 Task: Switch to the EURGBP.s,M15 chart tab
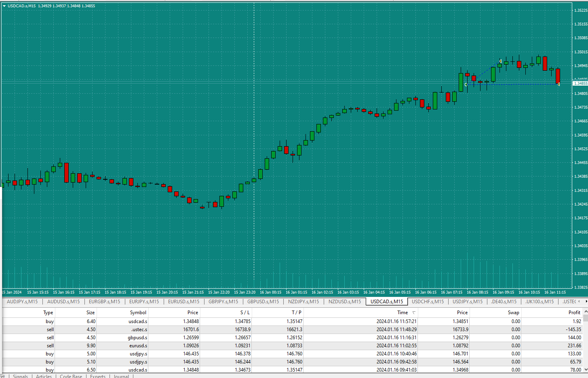104,302
